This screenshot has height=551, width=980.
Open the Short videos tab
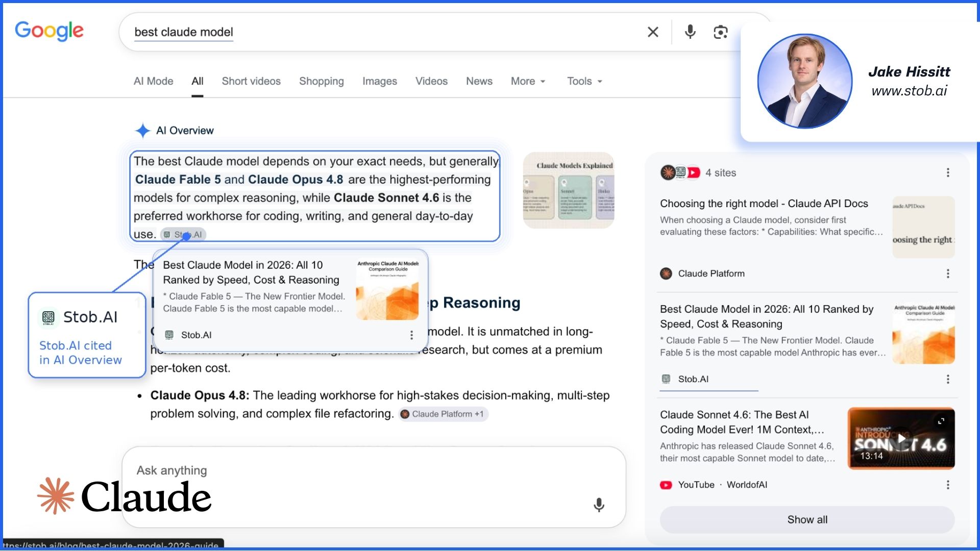coord(251,81)
